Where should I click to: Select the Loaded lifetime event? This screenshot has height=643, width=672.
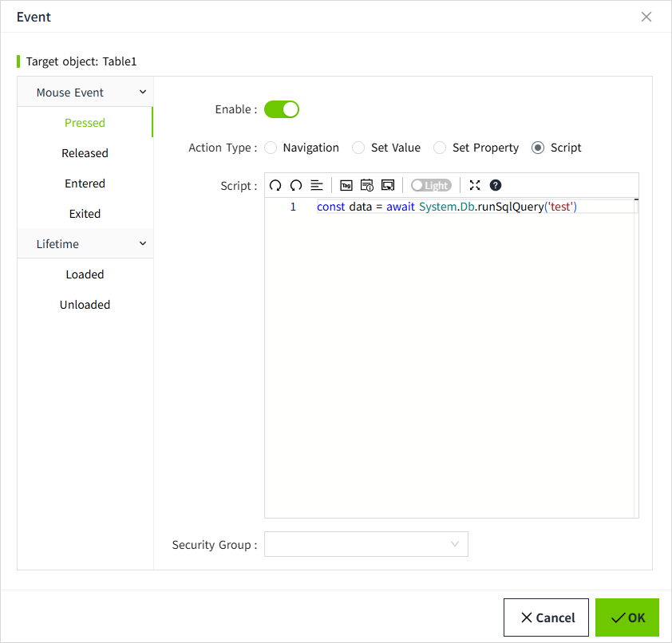[85, 274]
